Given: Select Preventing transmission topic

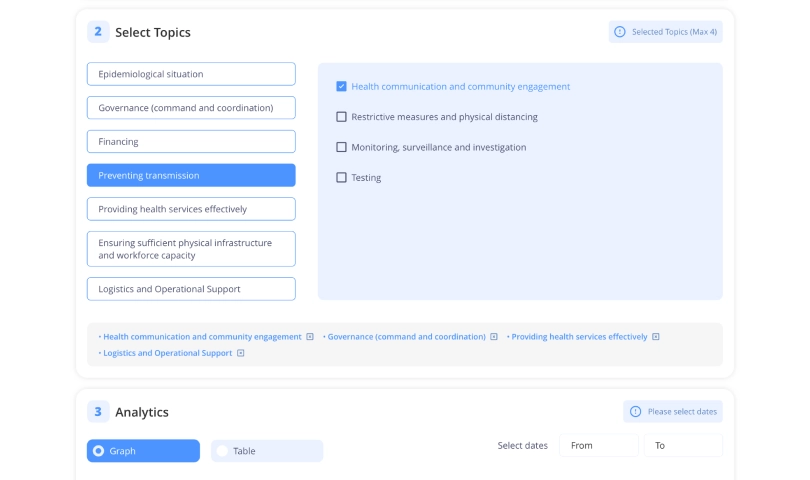Looking at the screenshot, I should [191, 175].
